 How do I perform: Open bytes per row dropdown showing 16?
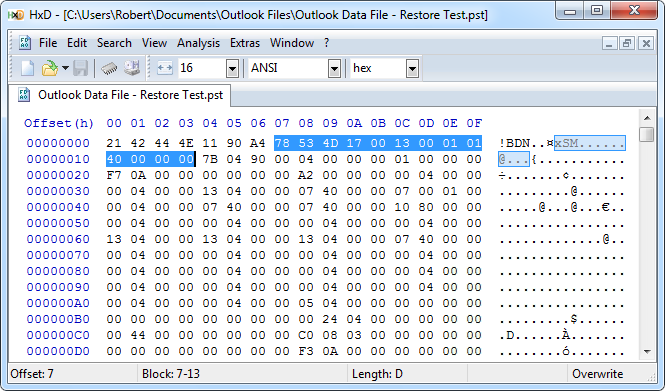208,68
